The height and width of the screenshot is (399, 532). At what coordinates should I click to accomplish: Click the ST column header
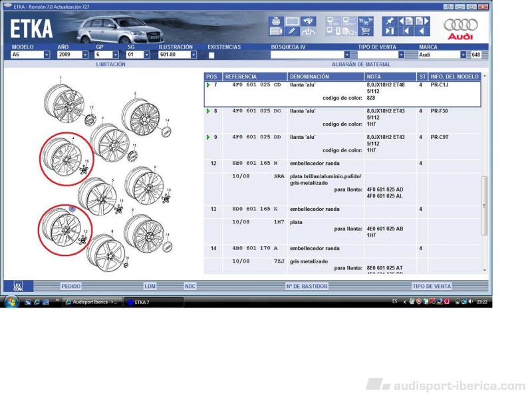tap(422, 76)
